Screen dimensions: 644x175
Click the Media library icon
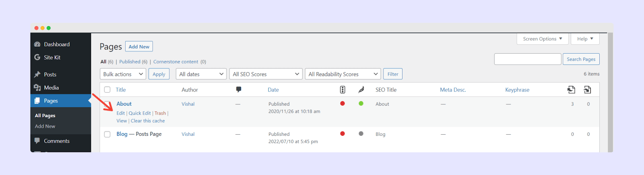[x=37, y=87]
